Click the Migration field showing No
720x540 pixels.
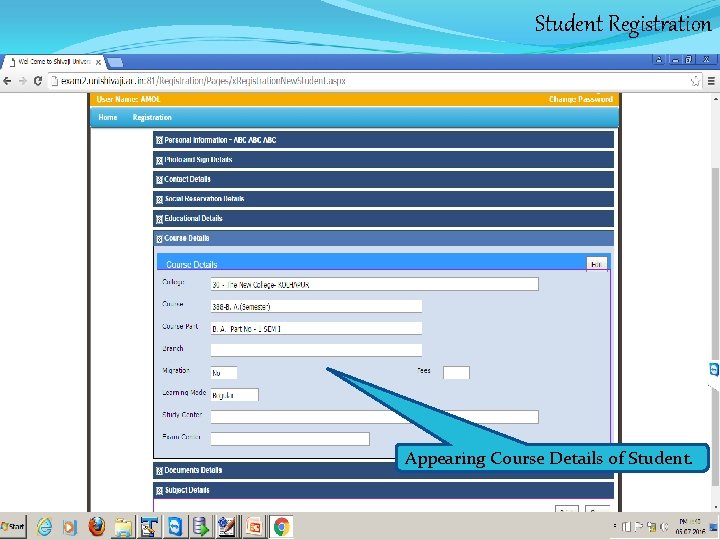224,373
